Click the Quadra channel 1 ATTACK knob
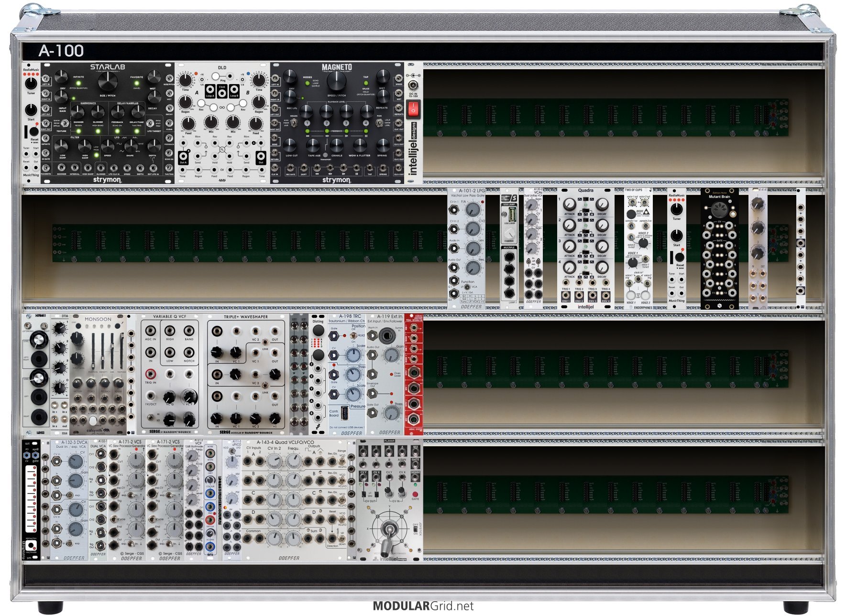Screen dimensions: 847x616 [569, 205]
